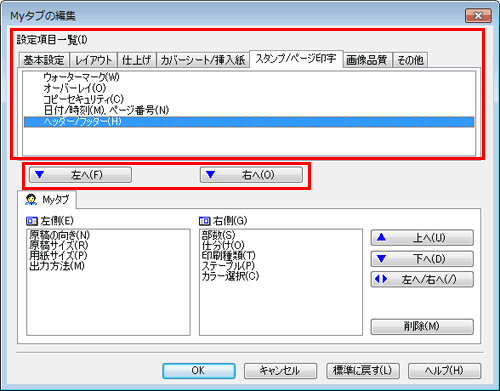Open the その他 tab
500x391 pixels.
pos(410,60)
